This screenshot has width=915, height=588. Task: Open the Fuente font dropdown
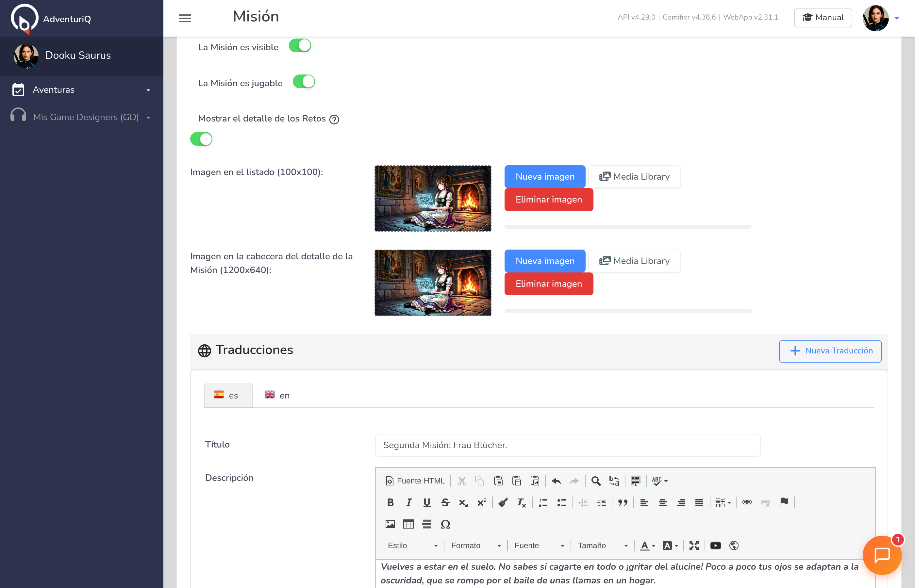pos(540,546)
